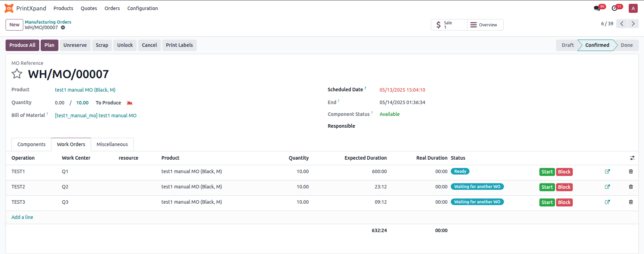
Task: Delete the TEST2 work order row
Action: [631, 187]
